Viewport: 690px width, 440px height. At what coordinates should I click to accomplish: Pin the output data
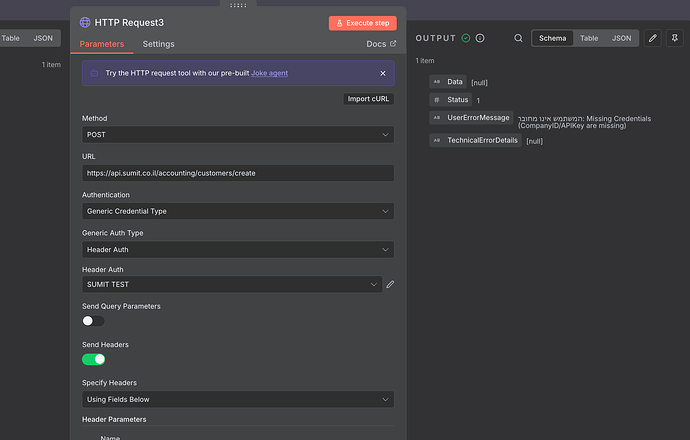675,38
